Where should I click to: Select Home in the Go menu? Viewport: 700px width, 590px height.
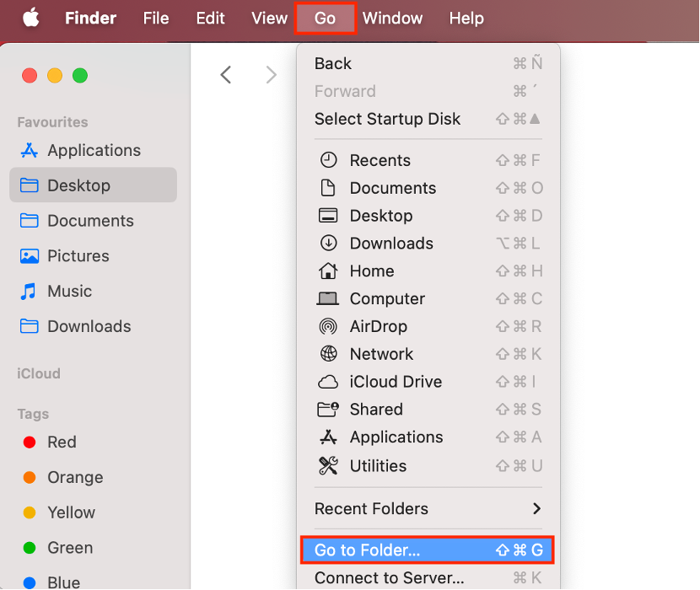(x=371, y=271)
